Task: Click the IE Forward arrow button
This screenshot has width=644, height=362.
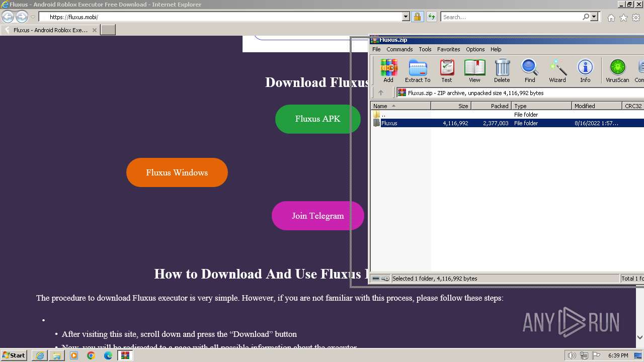Action: (x=21, y=17)
